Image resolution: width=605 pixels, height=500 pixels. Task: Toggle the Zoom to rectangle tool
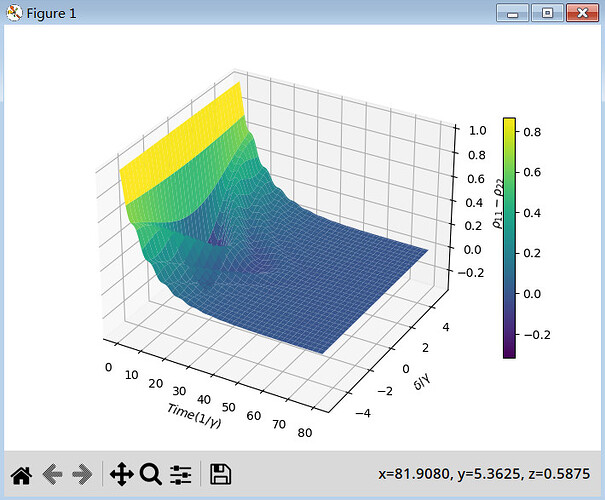[151, 474]
